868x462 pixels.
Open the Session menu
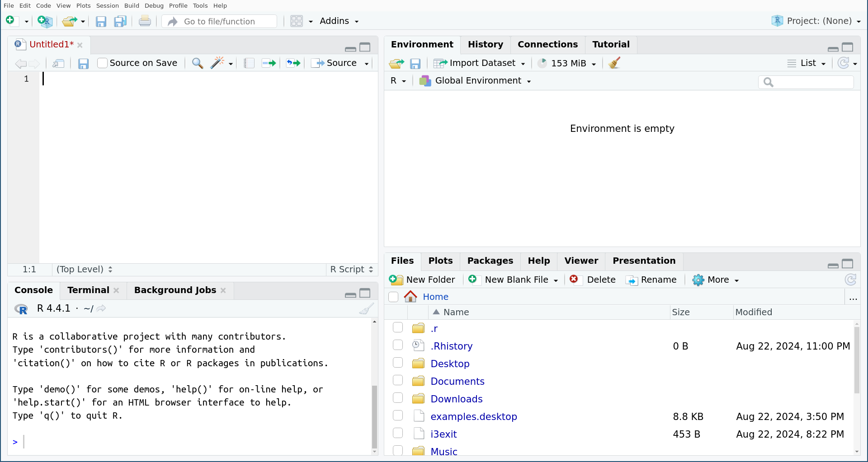(x=107, y=6)
